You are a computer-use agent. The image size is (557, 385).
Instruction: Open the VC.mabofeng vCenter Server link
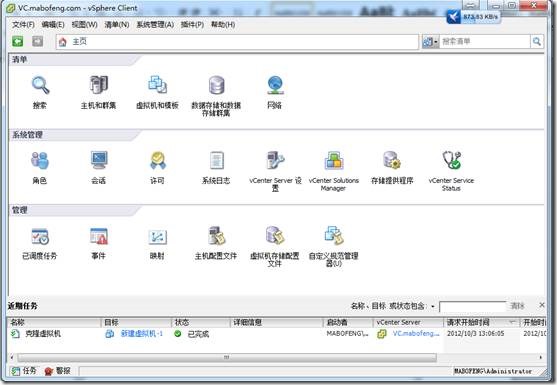click(416, 334)
